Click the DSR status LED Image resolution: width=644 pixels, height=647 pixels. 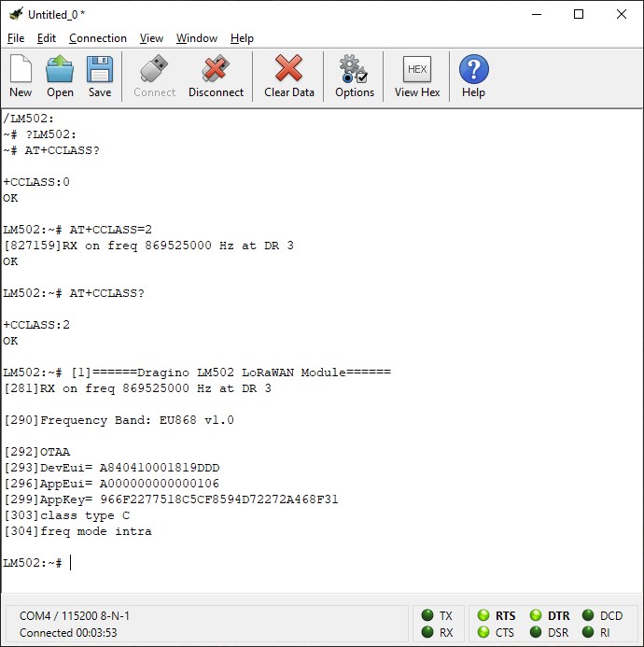pyautogui.click(x=536, y=632)
